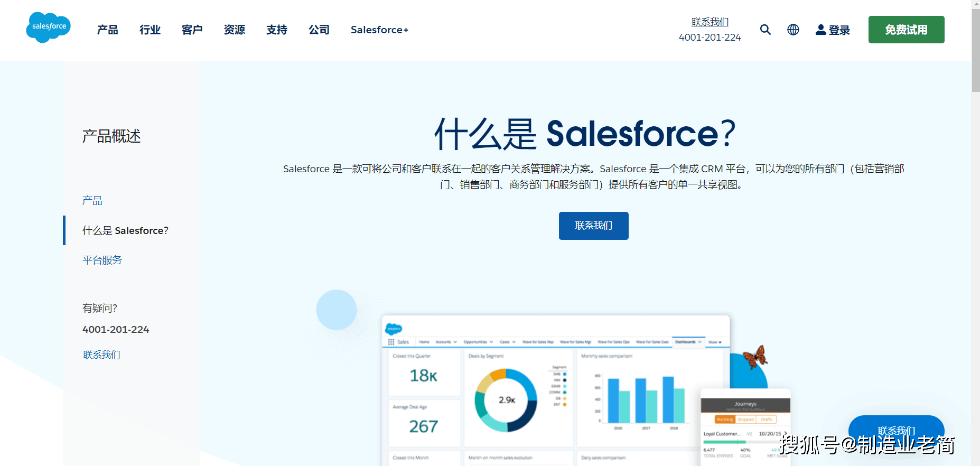Click the sidebar 联系我们 link
This screenshot has height=466, width=980.
tap(101, 355)
